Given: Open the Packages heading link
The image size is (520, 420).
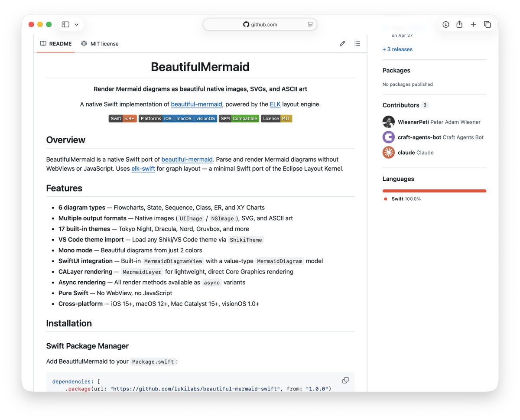Looking at the screenshot, I should (x=396, y=70).
